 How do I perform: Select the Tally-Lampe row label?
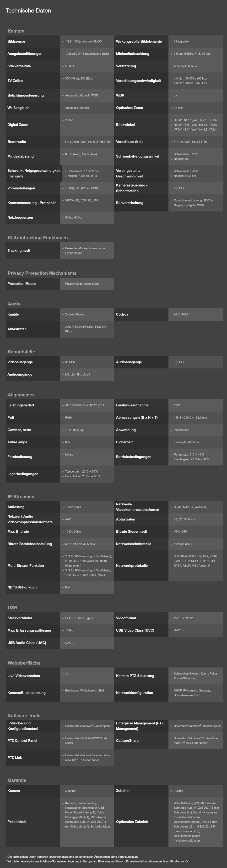(x=17, y=442)
